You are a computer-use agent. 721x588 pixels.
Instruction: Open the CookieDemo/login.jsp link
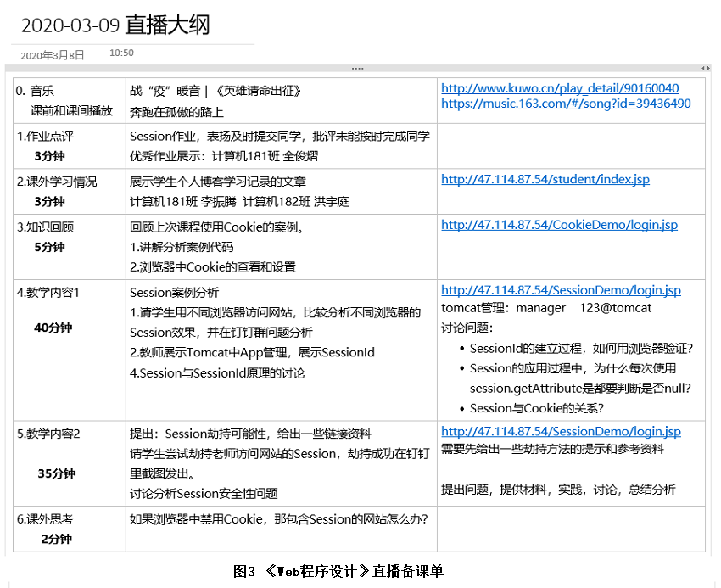pyautogui.click(x=559, y=225)
